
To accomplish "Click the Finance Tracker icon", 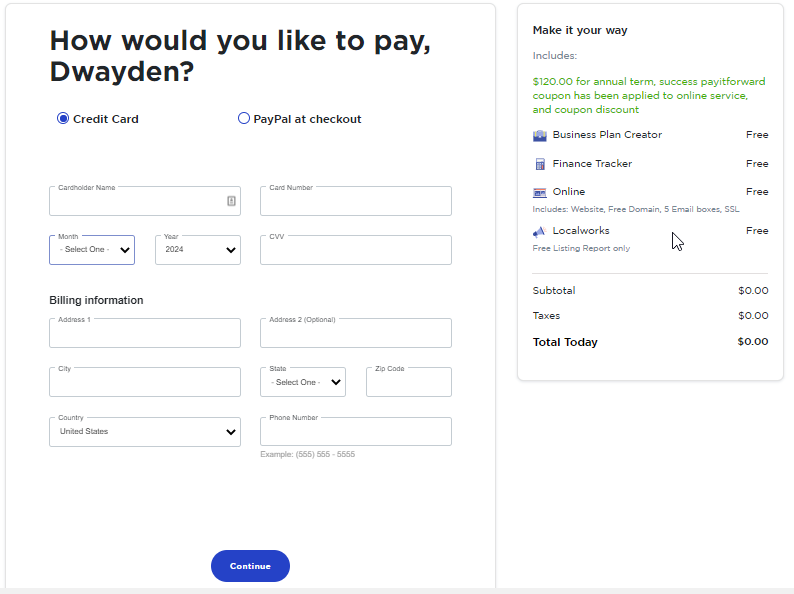I will 540,164.
